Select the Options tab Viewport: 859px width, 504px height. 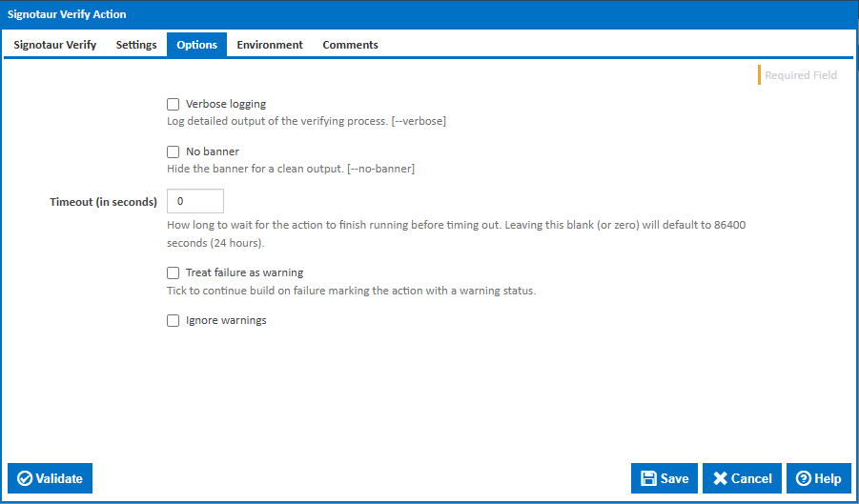tap(197, 45)
